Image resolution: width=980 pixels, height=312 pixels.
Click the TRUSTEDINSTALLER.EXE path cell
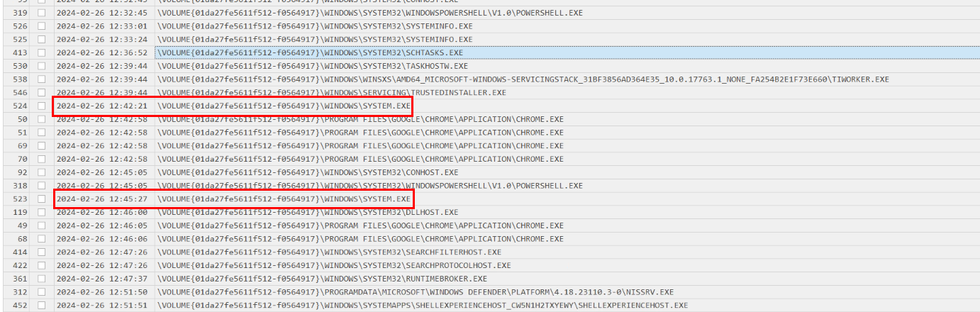[332, 92]
